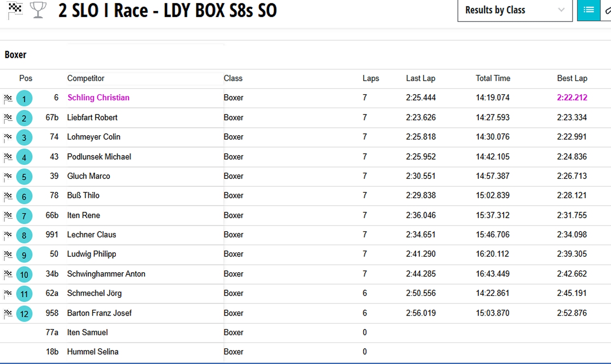Click the trophy icon in the header

pos(38,10)
